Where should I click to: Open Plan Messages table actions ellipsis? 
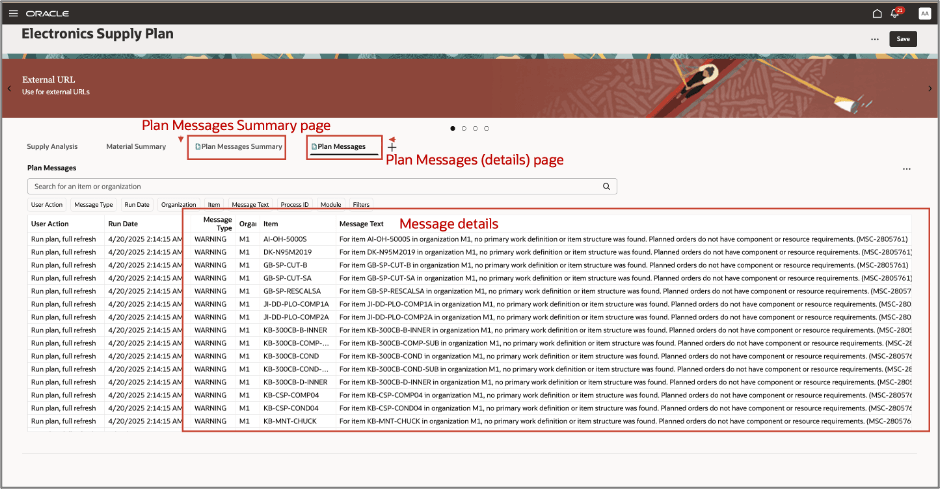coord(906,169)
